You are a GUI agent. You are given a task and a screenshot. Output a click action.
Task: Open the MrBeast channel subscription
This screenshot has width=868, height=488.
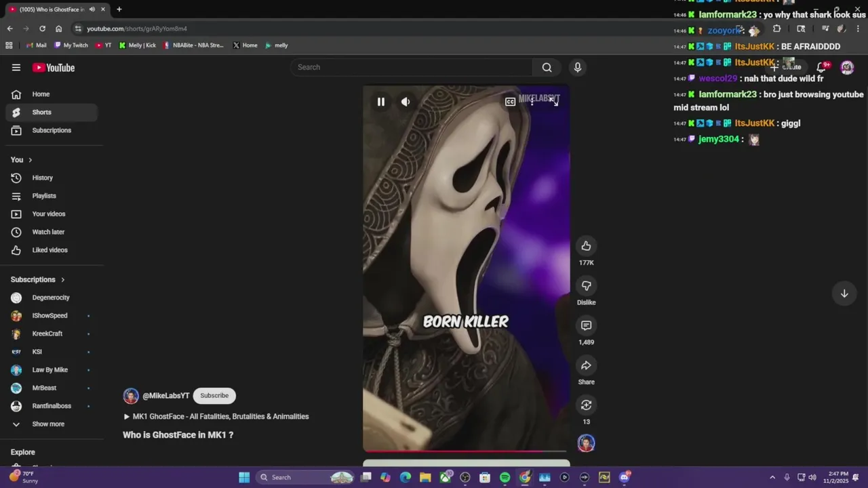(52, 388)
